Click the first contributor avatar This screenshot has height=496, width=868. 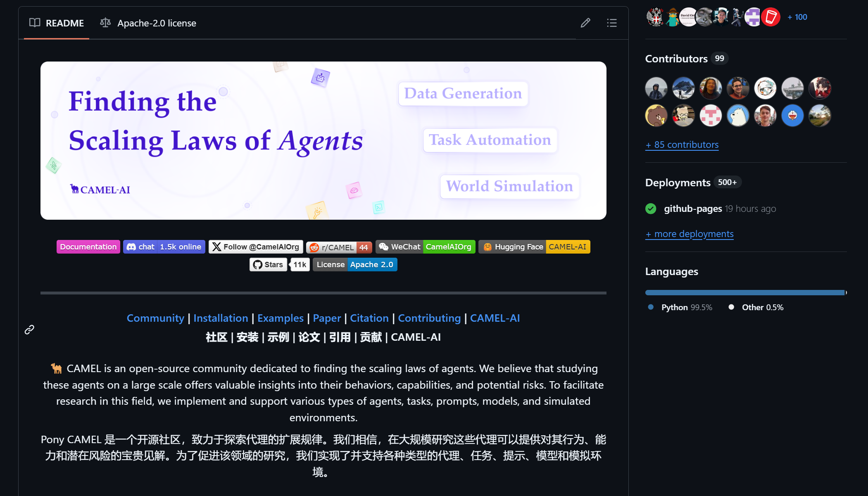[656, 88]
